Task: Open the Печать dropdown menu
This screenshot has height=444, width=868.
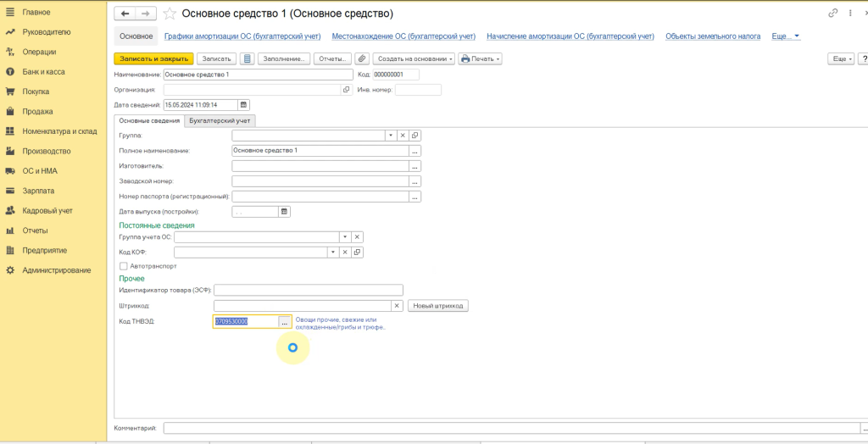Action: coord(481,58)
